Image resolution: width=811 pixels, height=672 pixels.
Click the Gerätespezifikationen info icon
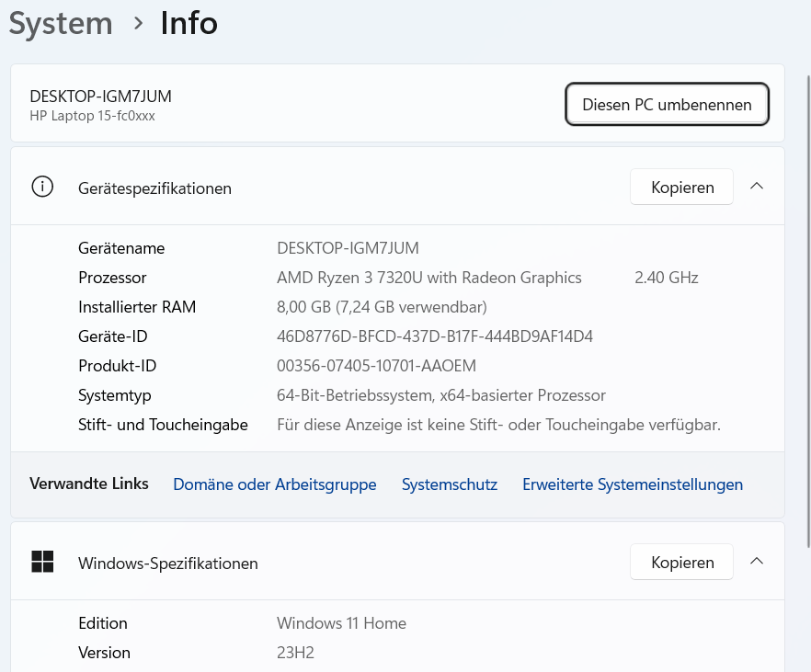tap(42, 187)
